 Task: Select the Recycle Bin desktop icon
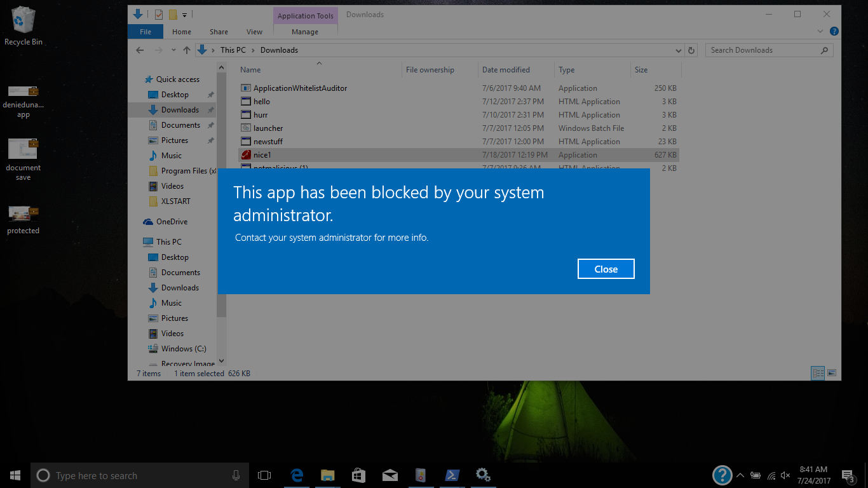tap(24, 27)
